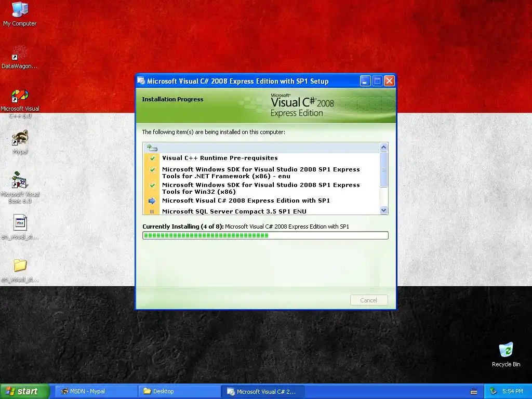Image resolution: width=532 pixels, height=399 pixels.
Task: Switch to MSDN - Mypal taskbar button
Action: [96, 391]
